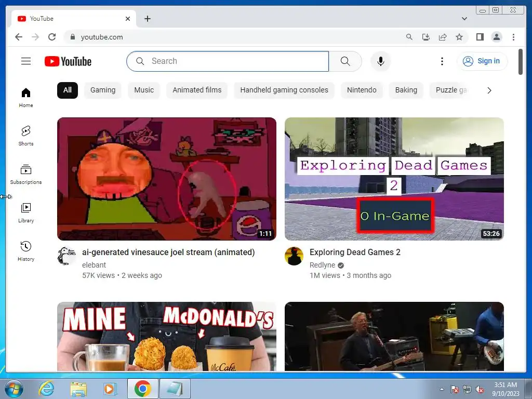Image resolution: width=532 pixels, height=399 pixels.
Task: Click the Action Center flag tray icon
Action: 454,390
